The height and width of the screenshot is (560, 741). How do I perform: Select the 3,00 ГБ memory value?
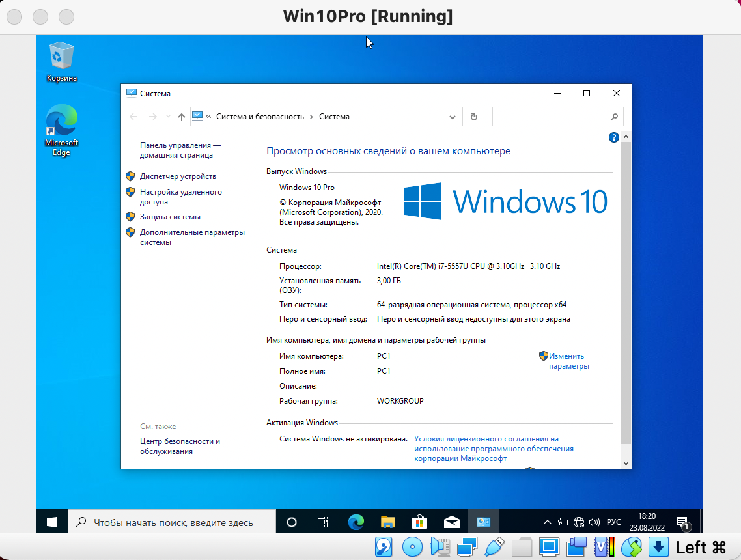389,281
